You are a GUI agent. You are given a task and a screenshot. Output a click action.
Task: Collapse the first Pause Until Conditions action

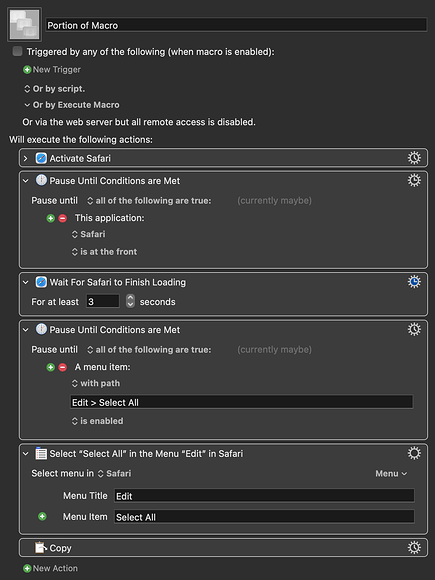[26, 181]
